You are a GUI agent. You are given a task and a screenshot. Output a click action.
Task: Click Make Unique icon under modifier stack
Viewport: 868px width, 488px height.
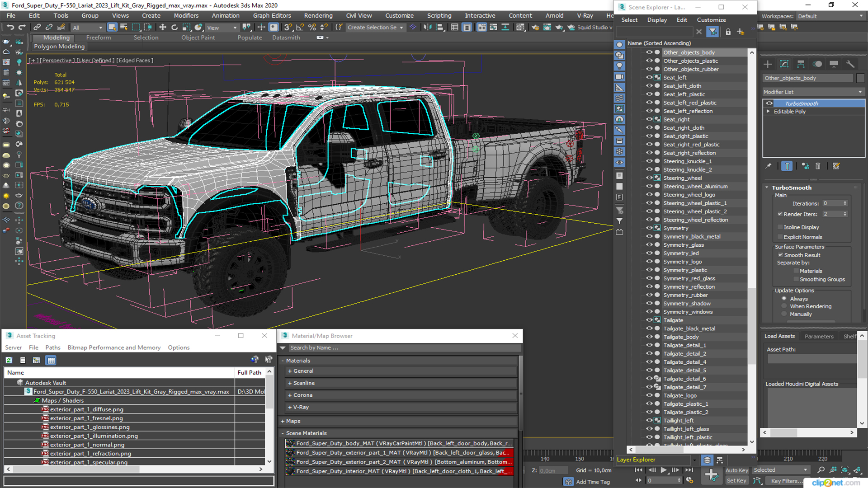click(x=805, y=166)
